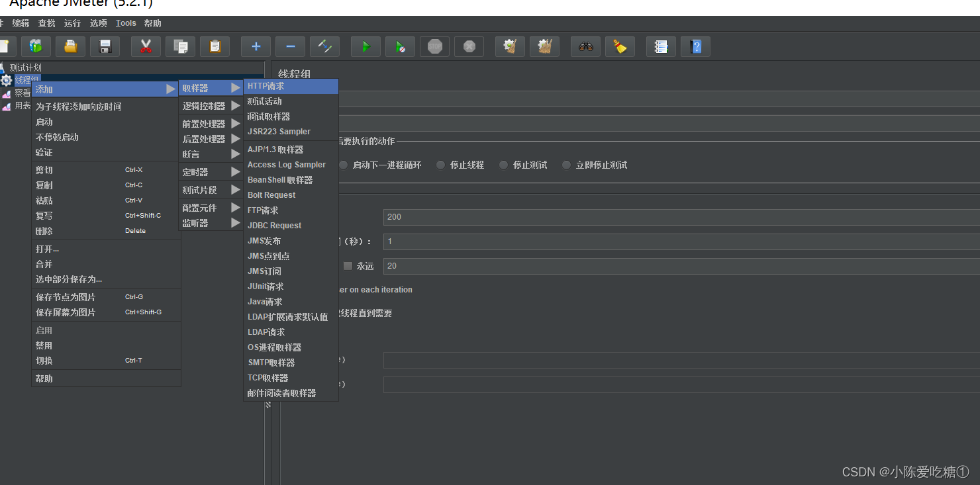Click the Paste clipboard icon

coord(215,46)
